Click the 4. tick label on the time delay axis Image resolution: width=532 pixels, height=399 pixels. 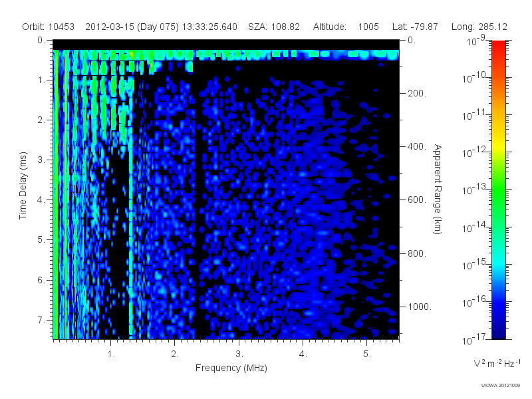[x=41, y=200]
